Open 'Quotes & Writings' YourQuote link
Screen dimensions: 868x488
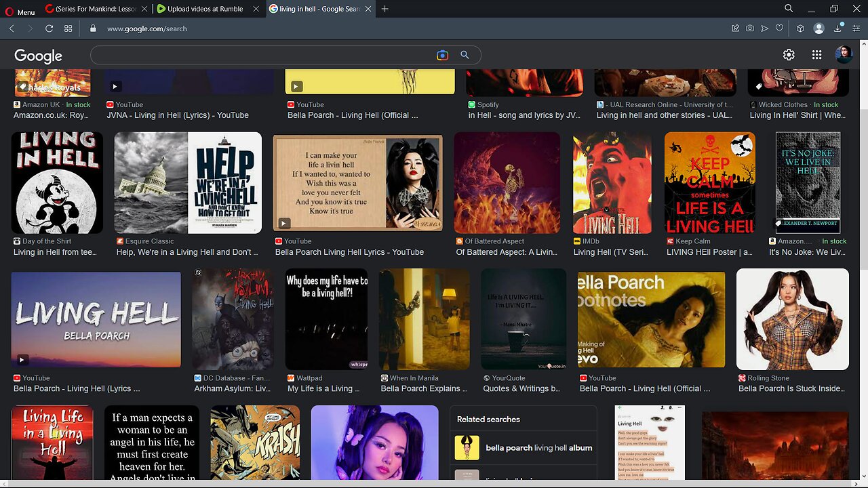click(x=522, y=389)
